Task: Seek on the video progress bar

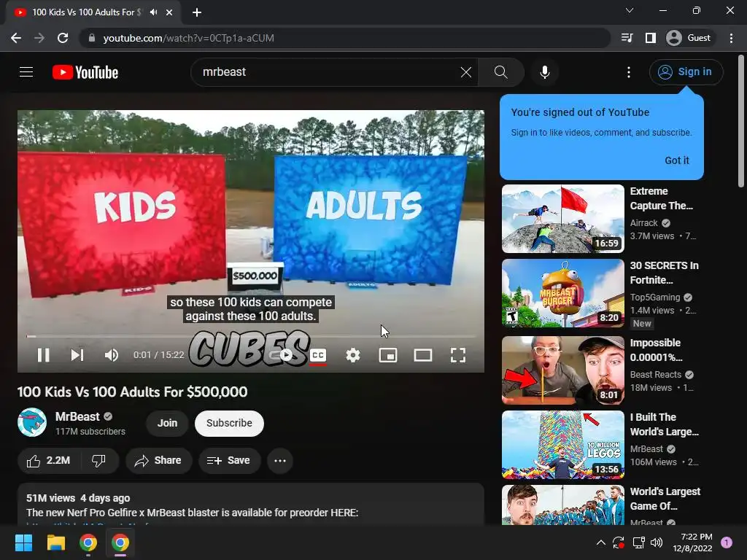Action: coord(251,336)
